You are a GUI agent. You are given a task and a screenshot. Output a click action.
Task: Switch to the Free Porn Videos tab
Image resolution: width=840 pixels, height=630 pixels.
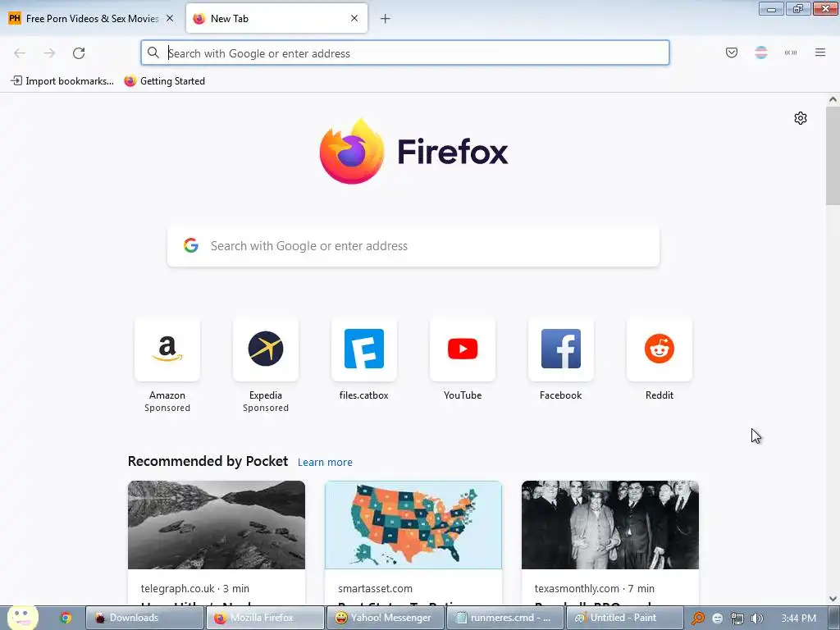click(x=92, y=18)
